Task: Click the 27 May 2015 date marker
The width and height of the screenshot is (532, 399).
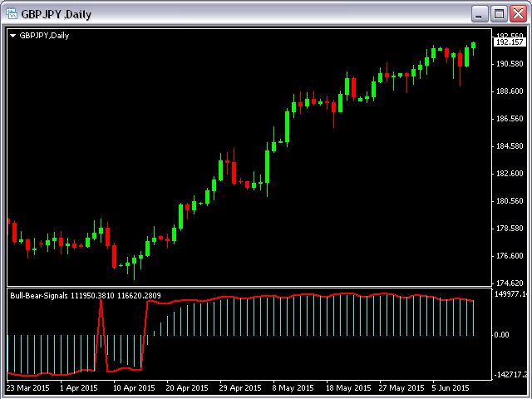Action: tap(401, 388)
